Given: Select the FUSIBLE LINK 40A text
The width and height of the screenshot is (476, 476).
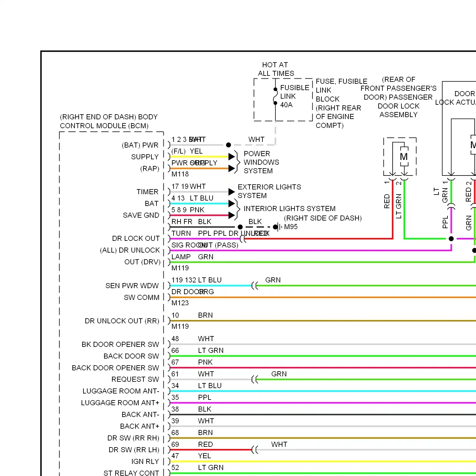Looking at the screenshot, I should click(294, 96).
